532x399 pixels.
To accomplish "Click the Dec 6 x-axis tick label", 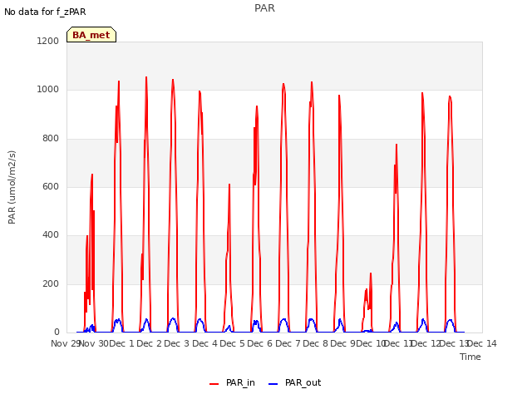I will click(x=260, y=343).
